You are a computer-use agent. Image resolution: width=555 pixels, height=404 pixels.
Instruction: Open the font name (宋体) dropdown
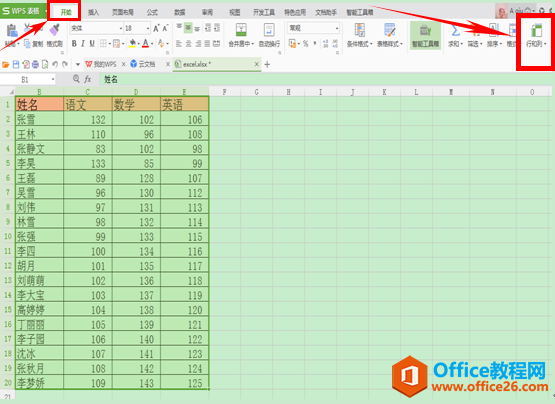pos(121,28)
